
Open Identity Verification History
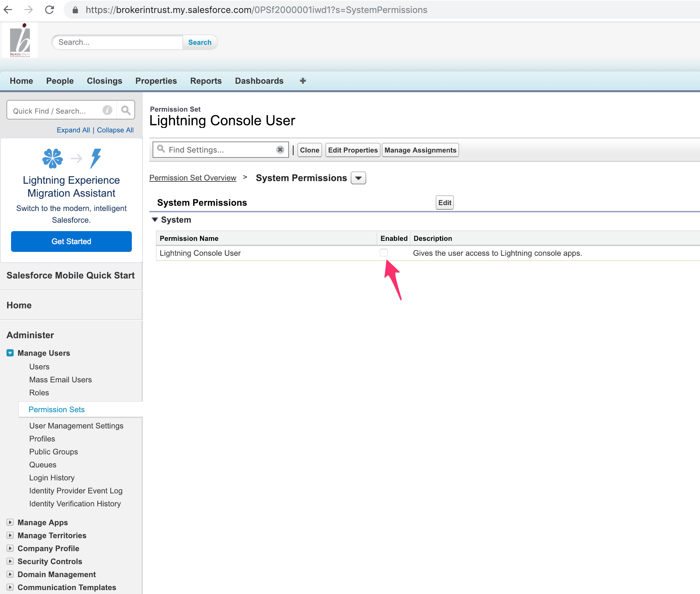[x=75, y=503]
